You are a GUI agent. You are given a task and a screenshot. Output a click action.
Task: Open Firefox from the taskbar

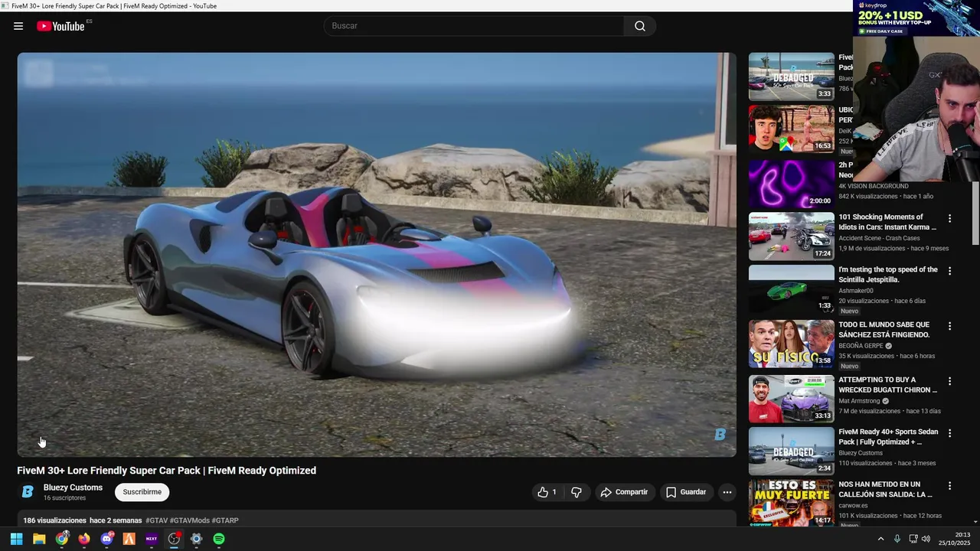[84, 539]
